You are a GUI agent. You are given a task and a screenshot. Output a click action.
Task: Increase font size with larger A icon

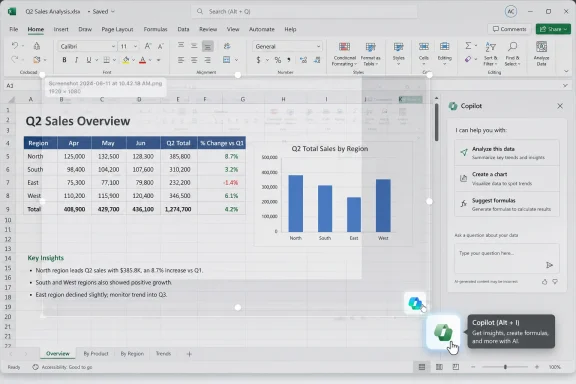[148, 46]
